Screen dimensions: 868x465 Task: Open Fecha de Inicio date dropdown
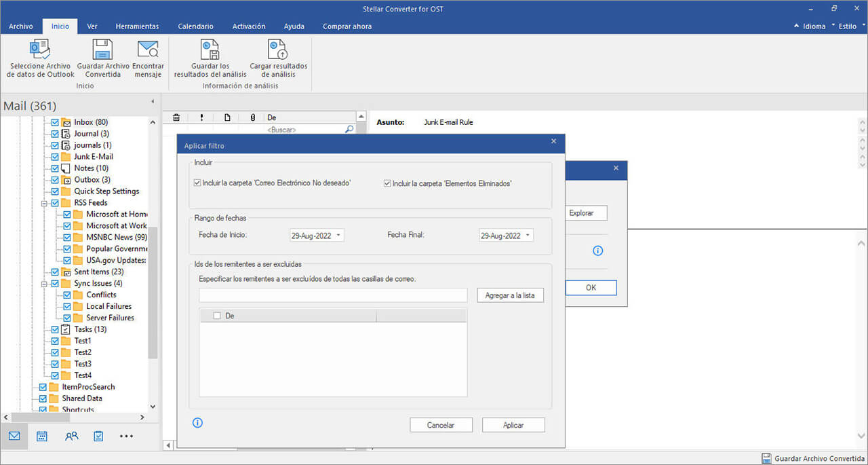(x=339, y=236)
